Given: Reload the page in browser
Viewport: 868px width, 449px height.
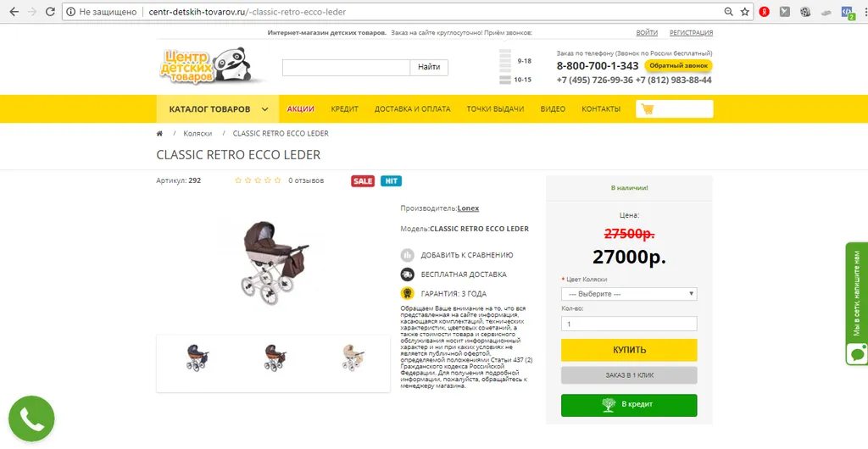Looking at the screenshot, I should (50, 12).
